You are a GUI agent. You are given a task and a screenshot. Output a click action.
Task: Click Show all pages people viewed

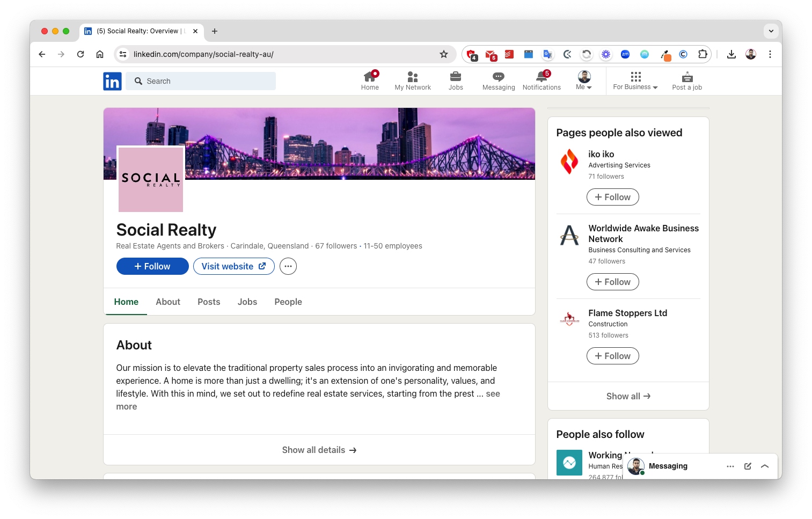tap(628, 396)
